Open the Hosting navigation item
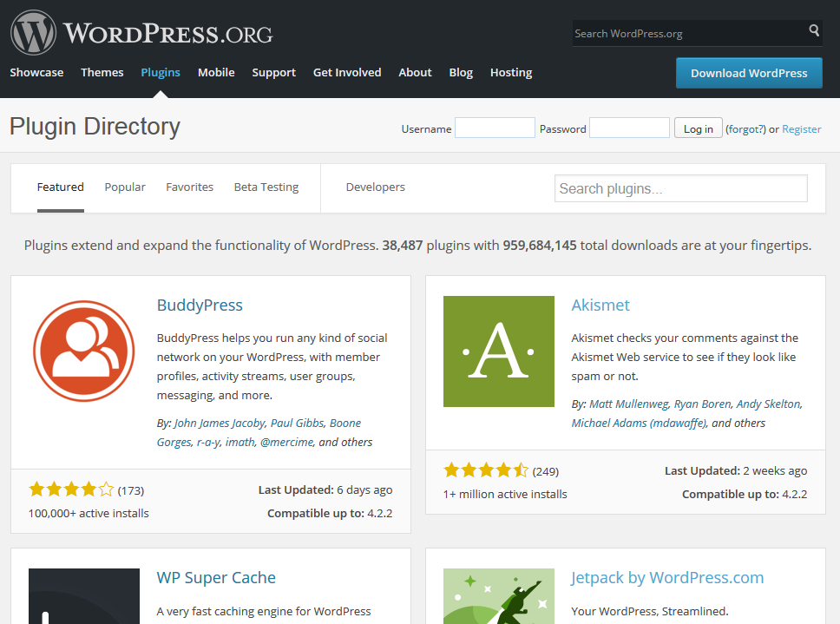Image resolution: width=840 pixels, height=624 pixels. pyautogui.click(x=511, y=72)
